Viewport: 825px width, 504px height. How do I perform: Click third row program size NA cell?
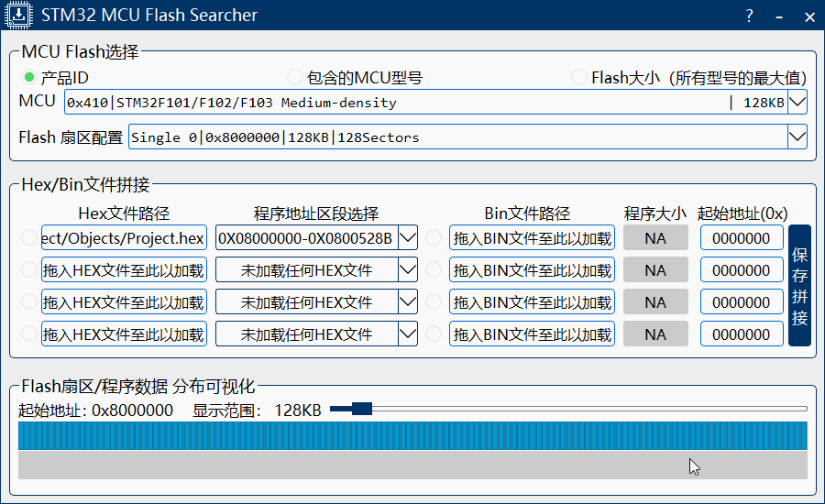655,302
